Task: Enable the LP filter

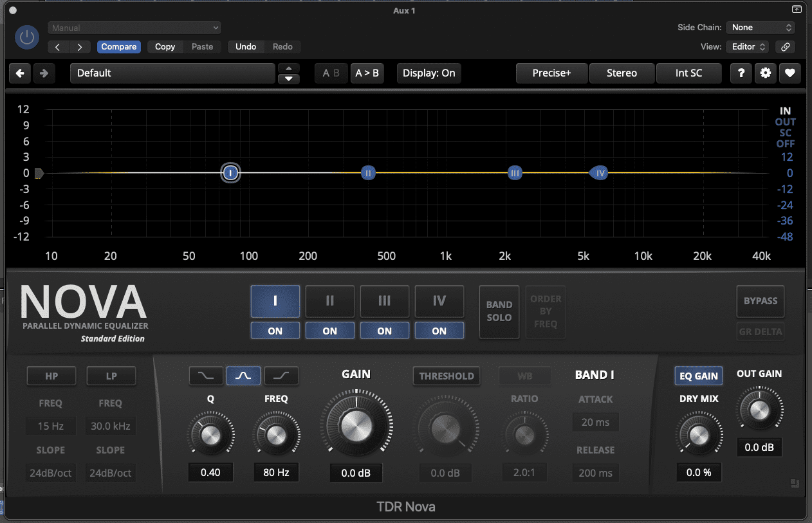Action: tap(111, 376)
